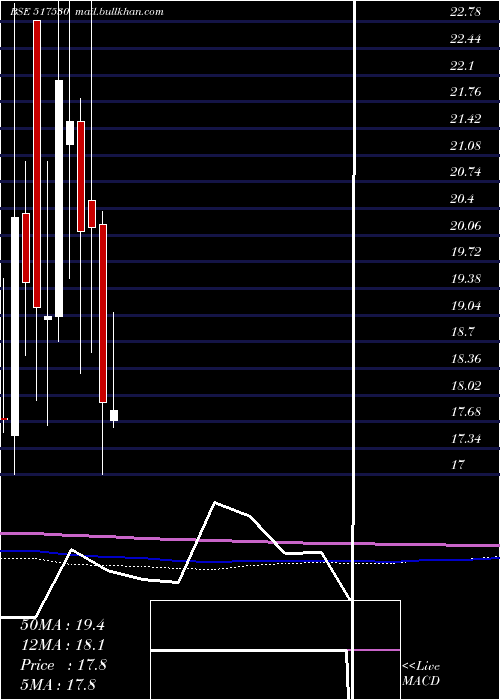
Task: Click the <<Live MACD label
Action: coord(421,674)
